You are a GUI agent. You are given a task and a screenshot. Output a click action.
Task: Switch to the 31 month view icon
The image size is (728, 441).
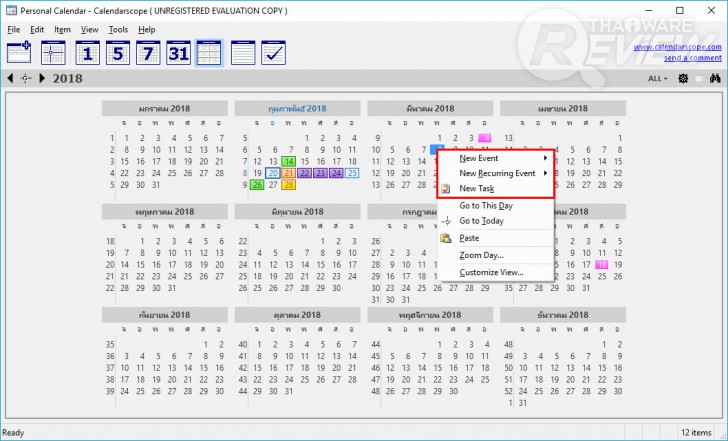click(178, 52)
